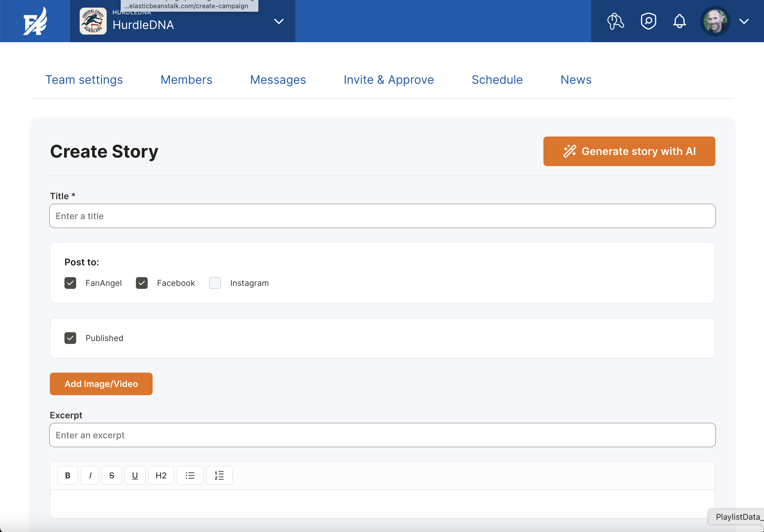
Task: Insert a numbered list
Action: [219, 475]
